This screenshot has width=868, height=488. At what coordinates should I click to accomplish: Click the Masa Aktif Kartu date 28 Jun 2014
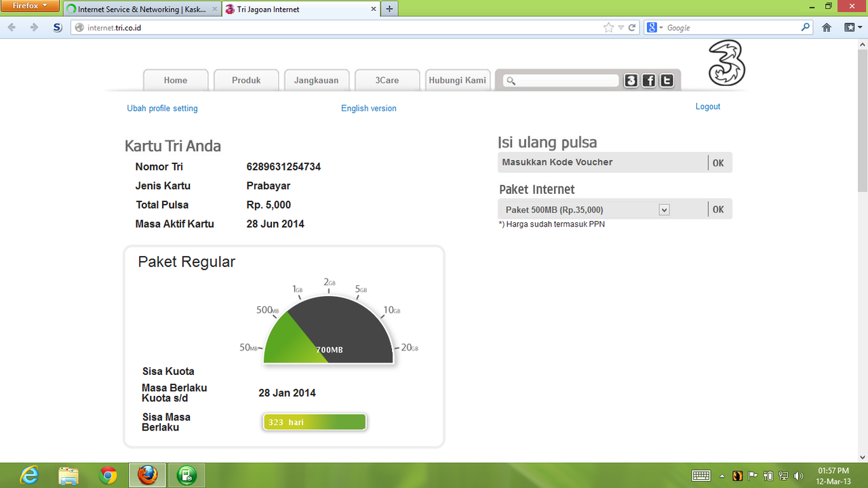coord(275,224)
